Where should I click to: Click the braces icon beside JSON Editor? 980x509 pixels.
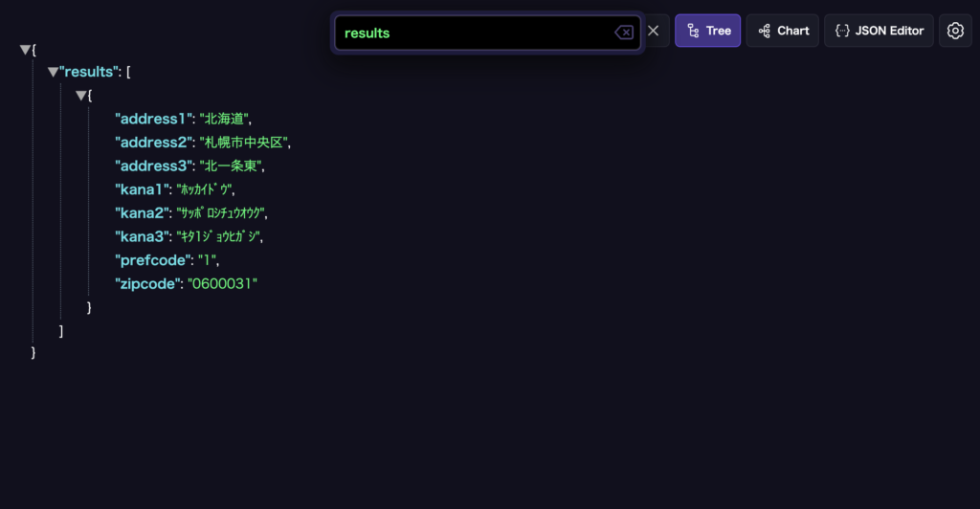(842, 31)
